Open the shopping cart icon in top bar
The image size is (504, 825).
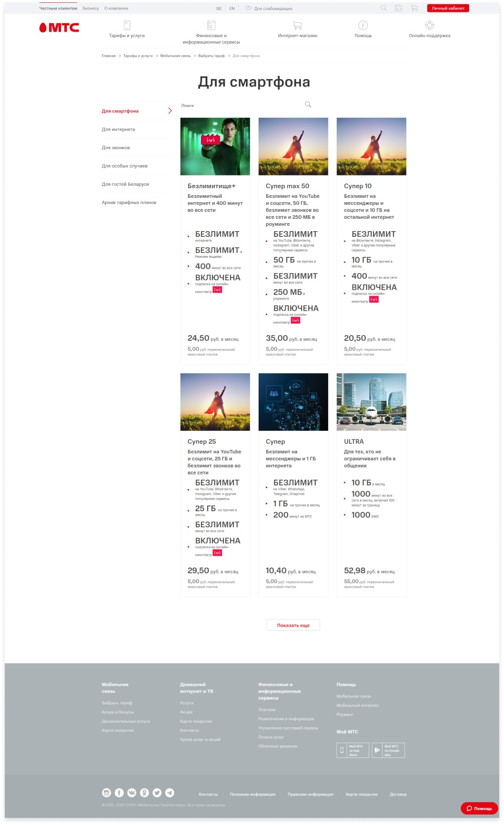(414, 8)
